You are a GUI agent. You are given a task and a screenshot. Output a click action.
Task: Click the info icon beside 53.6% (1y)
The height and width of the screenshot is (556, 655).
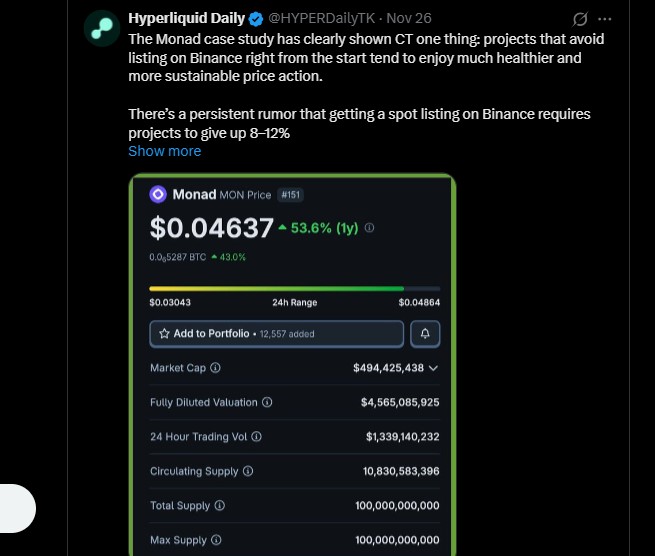coord(370,228)
